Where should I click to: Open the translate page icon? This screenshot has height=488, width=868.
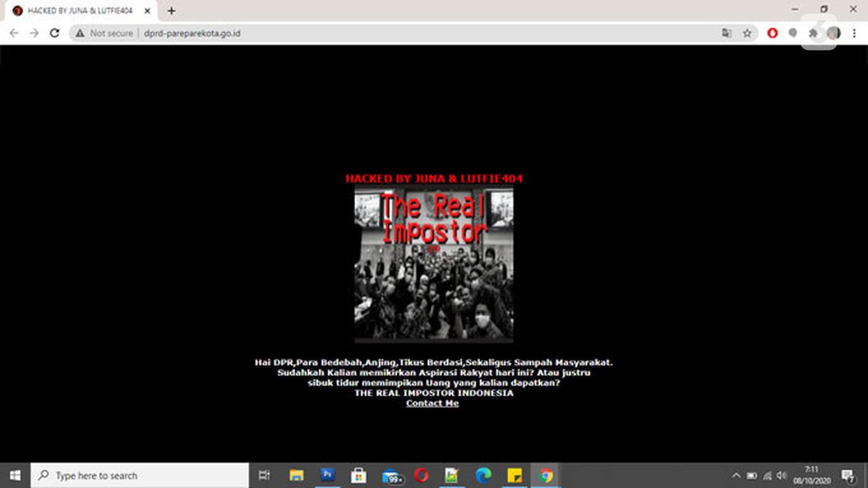726,33
